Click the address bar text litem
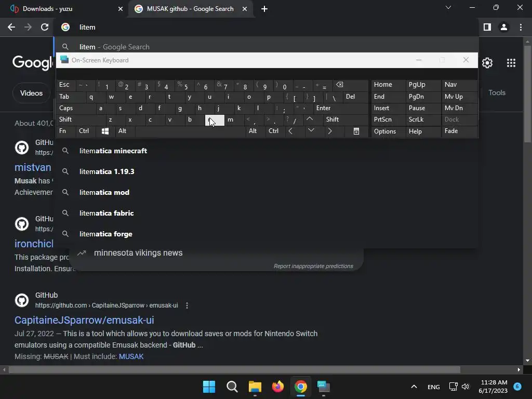532x399 pixels. 87,27
